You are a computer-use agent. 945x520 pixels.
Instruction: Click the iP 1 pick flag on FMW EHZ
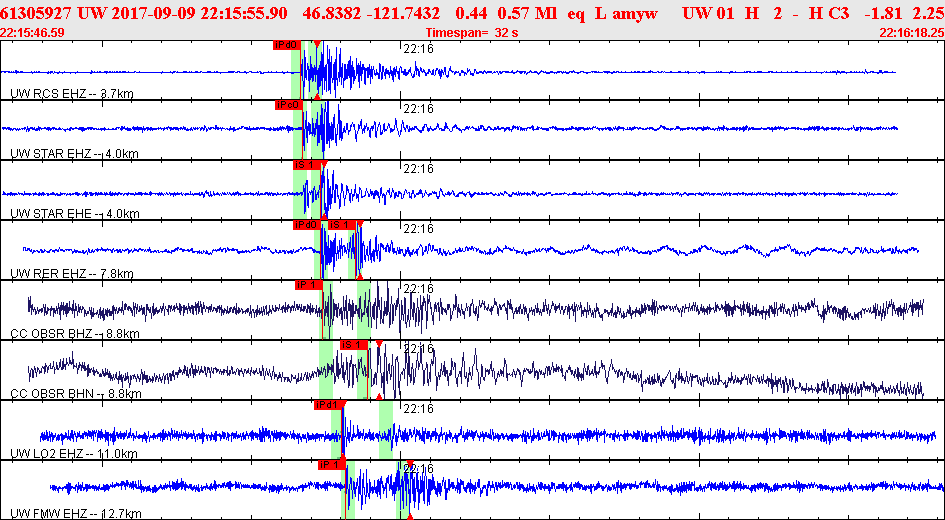(331, 465)
